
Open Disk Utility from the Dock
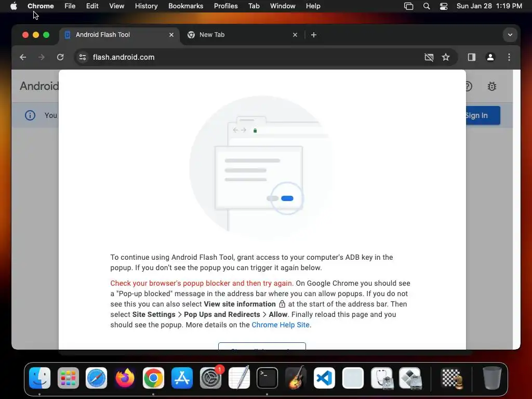pos(381,378)
